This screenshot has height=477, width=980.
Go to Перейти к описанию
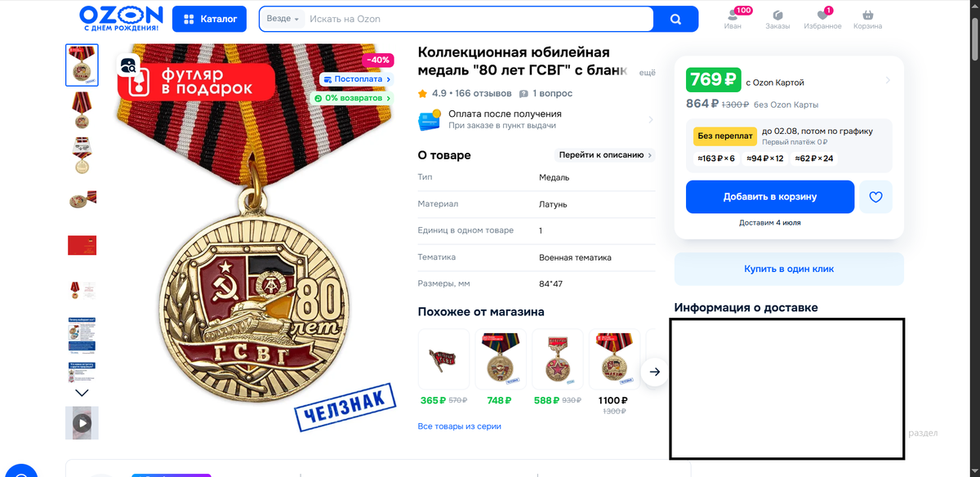[x=606, y=155]
